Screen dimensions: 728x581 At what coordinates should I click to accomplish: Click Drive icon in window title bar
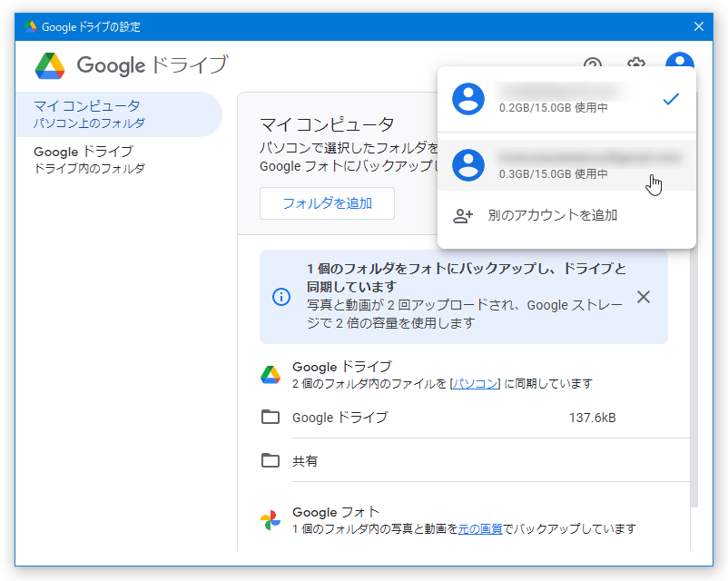[30, 26]
